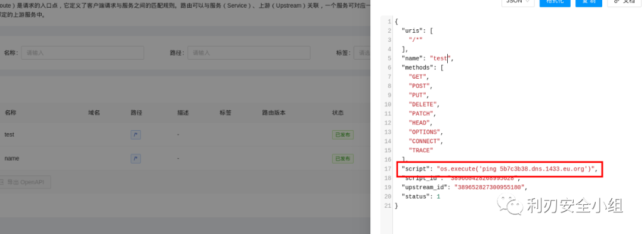The image size is (644, 234).
Task: Click the "/*" value on line 3
Action: click(x=416, y=40)
